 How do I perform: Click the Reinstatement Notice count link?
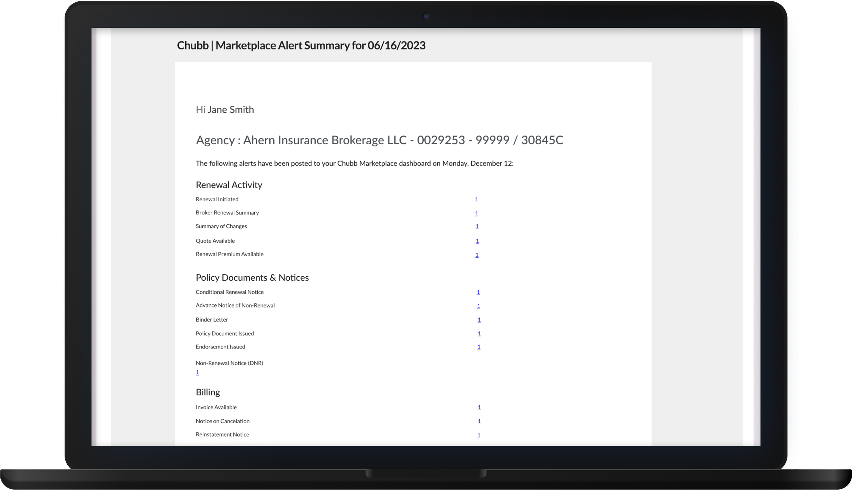pyautogui.click(x=479, y=435)
